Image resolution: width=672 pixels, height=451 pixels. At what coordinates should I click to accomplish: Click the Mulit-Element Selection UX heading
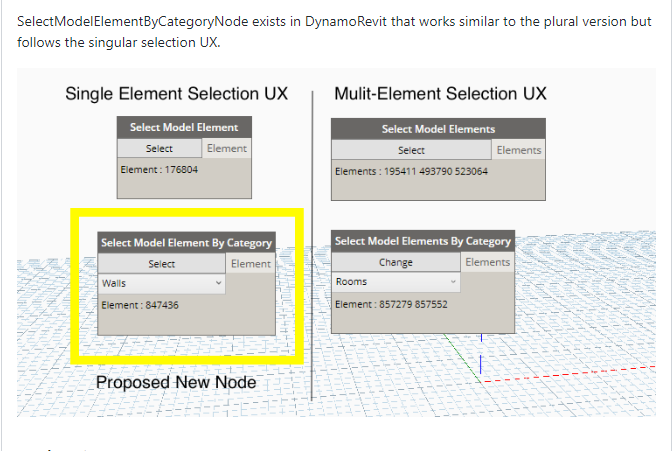point(441,93)
